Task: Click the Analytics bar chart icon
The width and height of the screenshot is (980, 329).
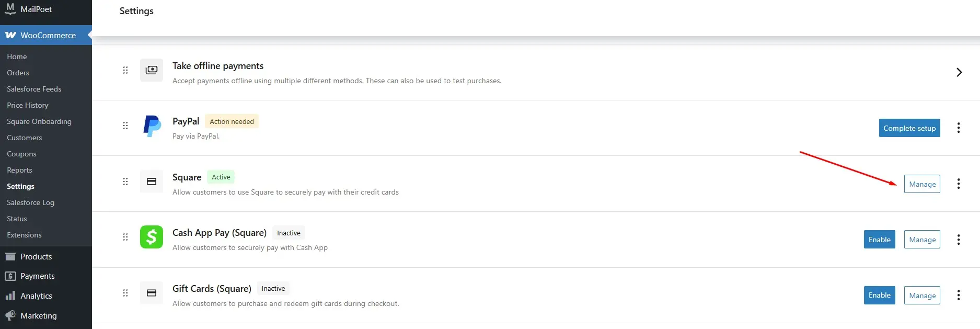Action: coord(10,296)
